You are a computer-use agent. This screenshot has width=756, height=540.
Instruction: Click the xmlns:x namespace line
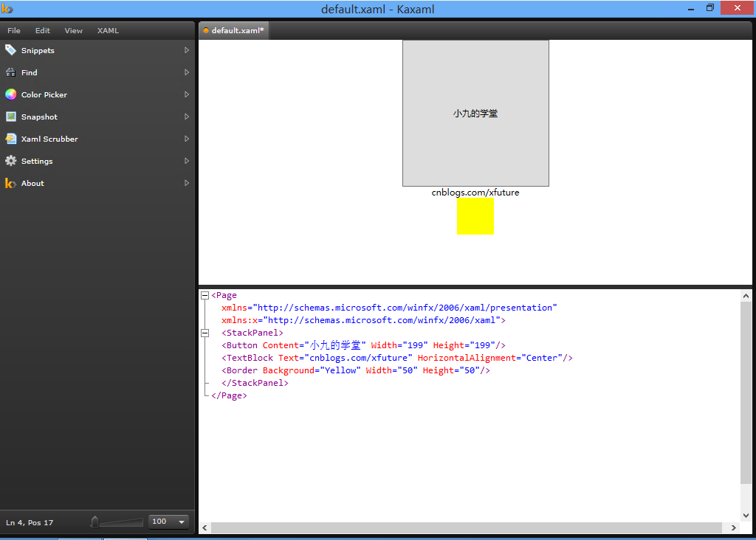point(363,320)
